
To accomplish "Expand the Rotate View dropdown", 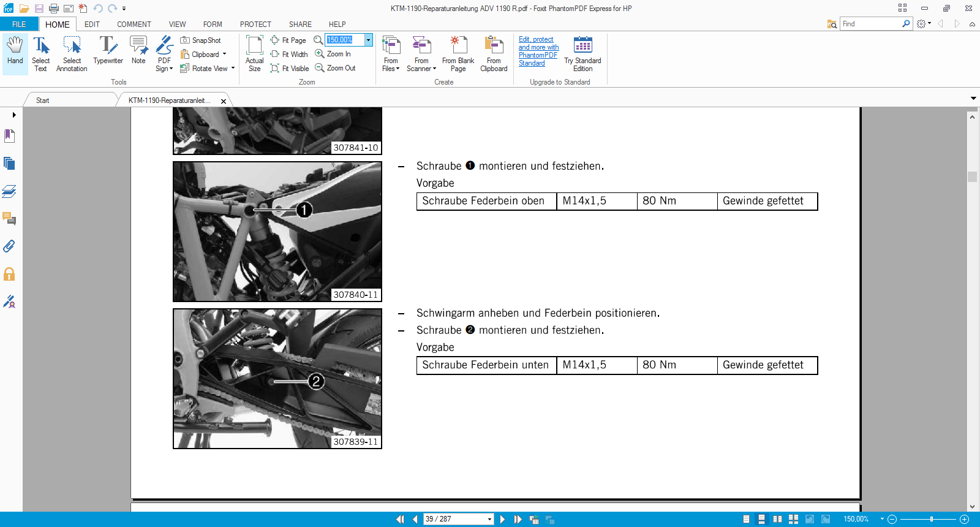I will (x=233, y=69).
